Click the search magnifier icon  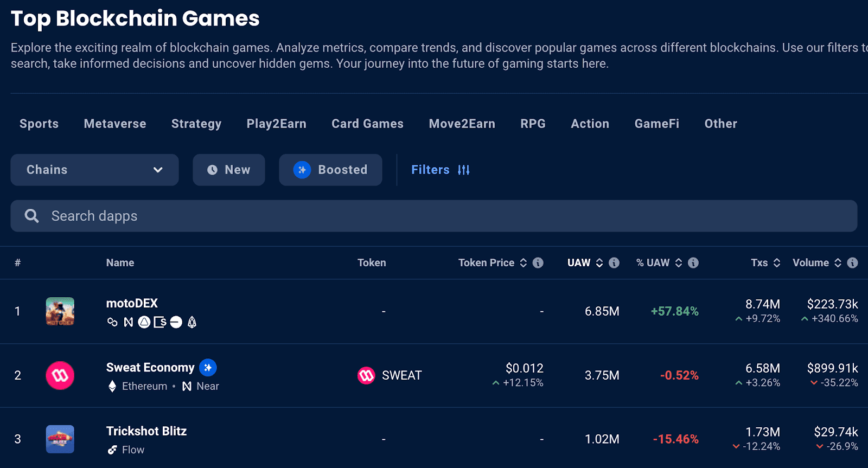point(32,216)
